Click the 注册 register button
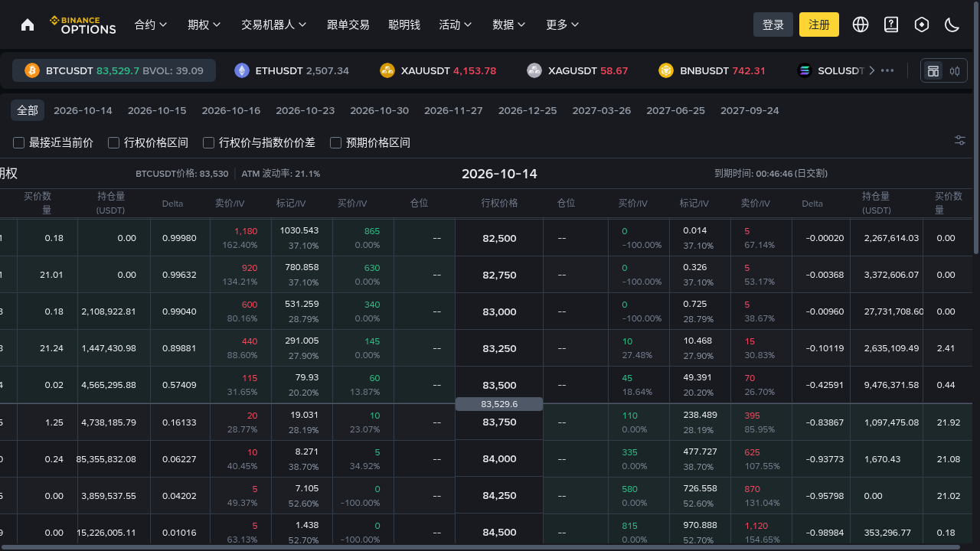Image resolution: width=980 pixels, height=551 pixels. 819,24
